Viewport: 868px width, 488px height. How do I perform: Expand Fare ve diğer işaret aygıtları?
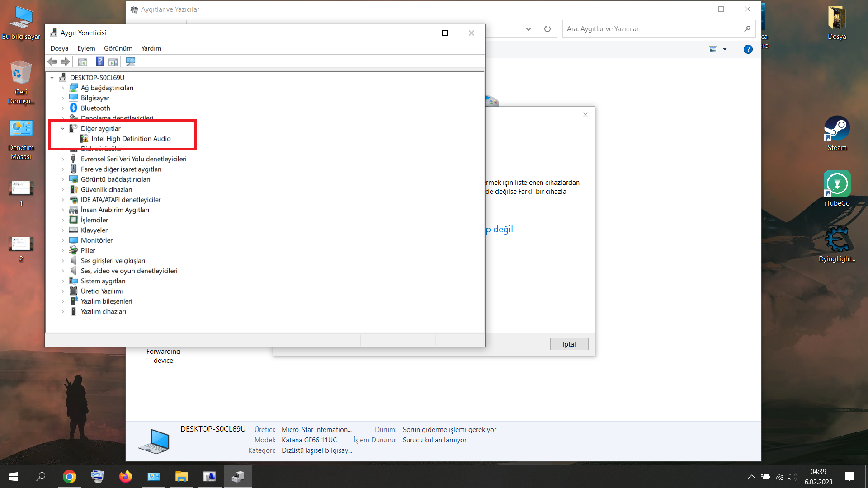tap(63, 169)
